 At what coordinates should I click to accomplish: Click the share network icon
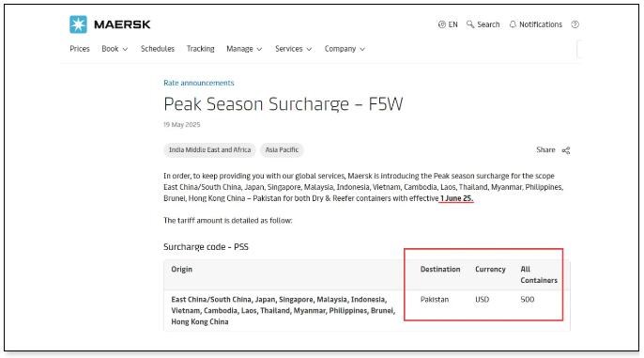click(566, 150)
